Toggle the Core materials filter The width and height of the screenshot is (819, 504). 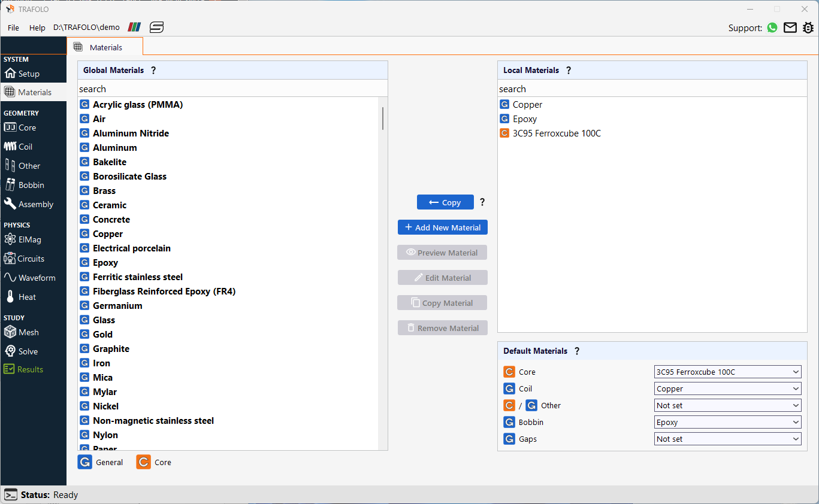(153, 462)
